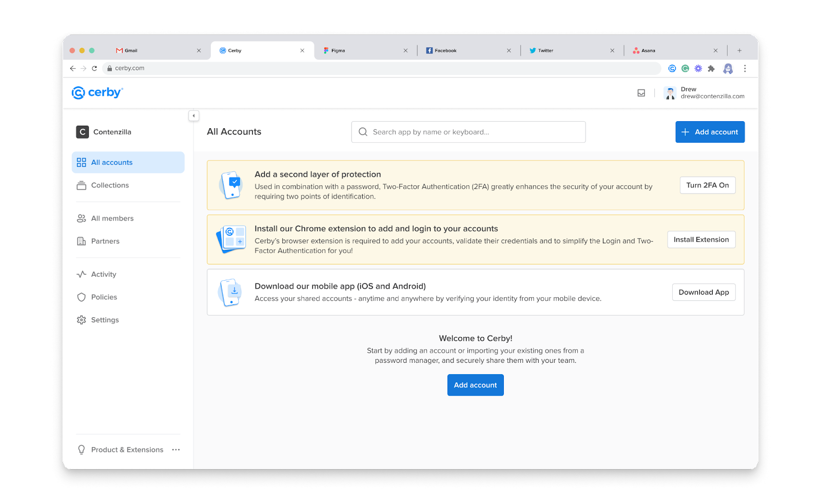Open the Contenzilla workspace switcher
821x504 pixels.
click(104, 132)
